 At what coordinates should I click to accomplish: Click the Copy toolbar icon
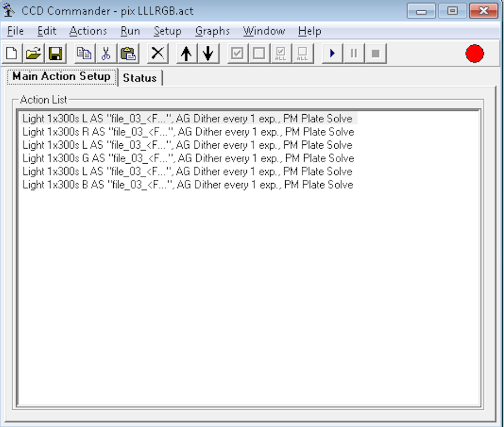tap(84, 53)
